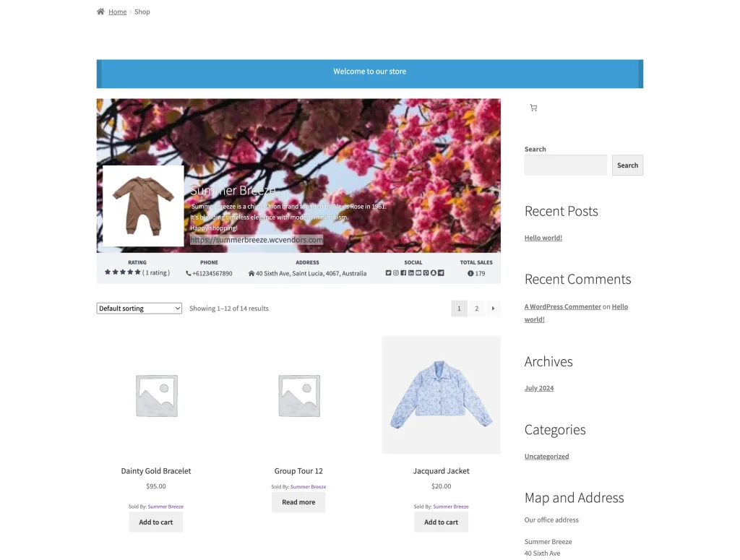Viewport: 740px width, 560px height.
Task: Open the July 2024 archive link
Action: pos(539,388)
